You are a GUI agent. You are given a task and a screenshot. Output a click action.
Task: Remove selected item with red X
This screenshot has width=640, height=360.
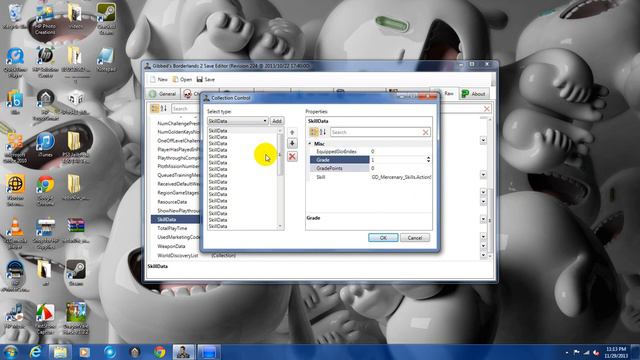click(292, 156)
